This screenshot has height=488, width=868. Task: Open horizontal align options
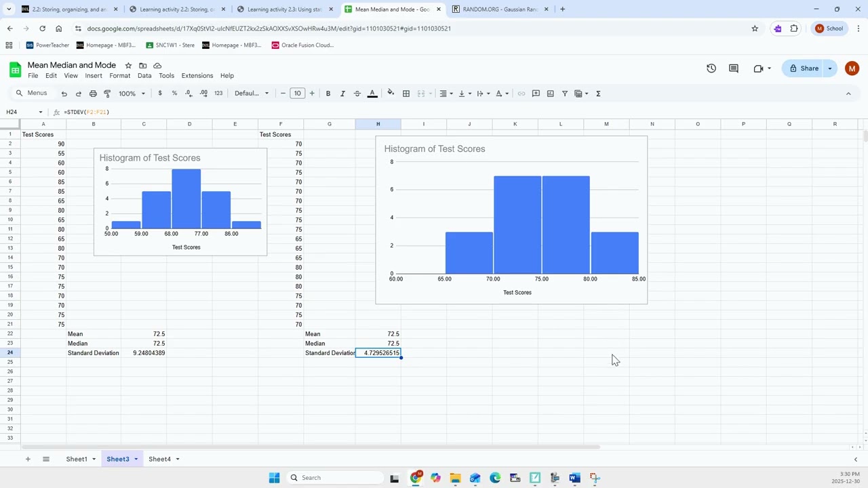click(445, 94)
